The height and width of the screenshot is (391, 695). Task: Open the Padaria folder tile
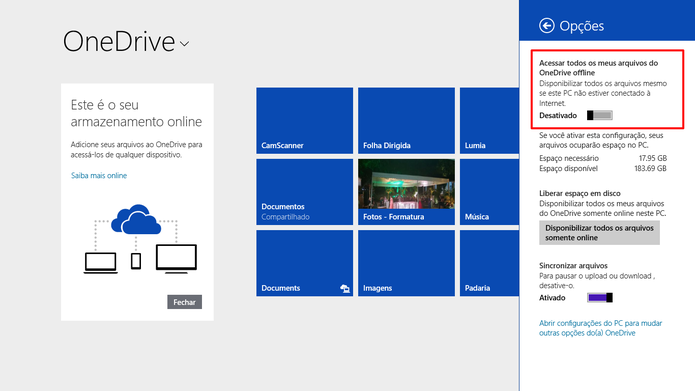(489, 263)
